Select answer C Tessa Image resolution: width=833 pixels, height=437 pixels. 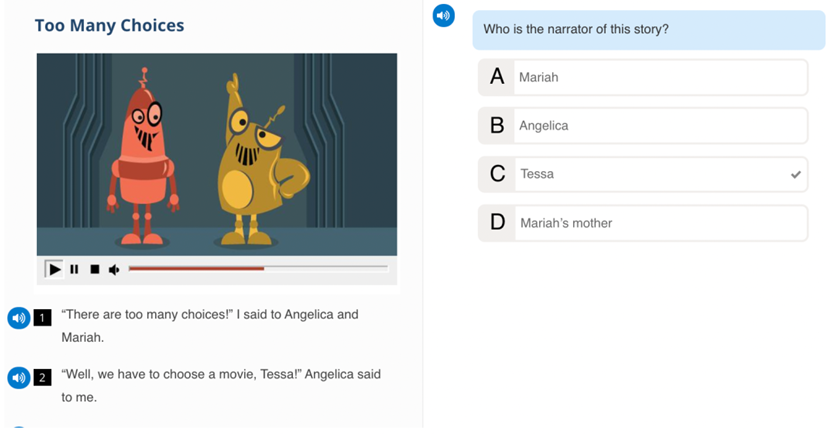click(x=643, y=174)
